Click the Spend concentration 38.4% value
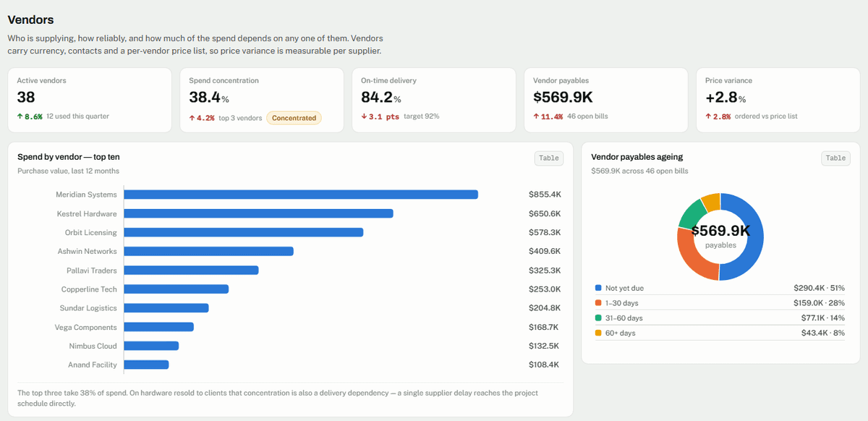868x421 pixels. [209, 98]
